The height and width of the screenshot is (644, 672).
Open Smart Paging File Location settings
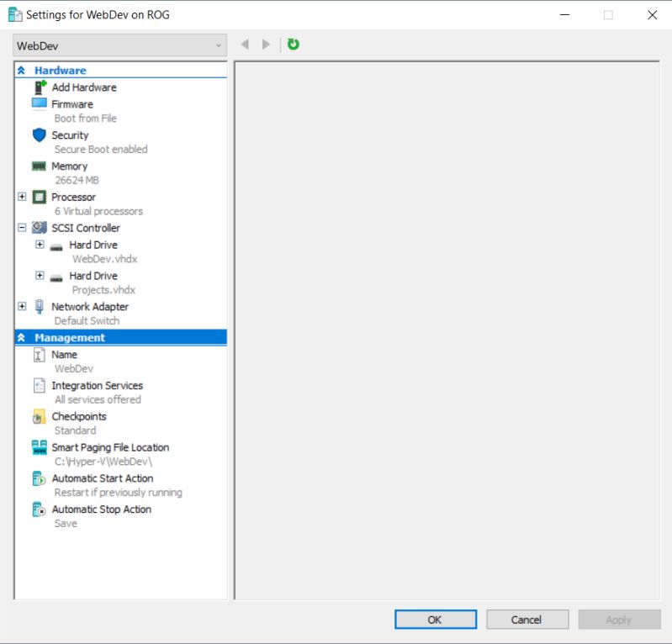pos(110,447)
